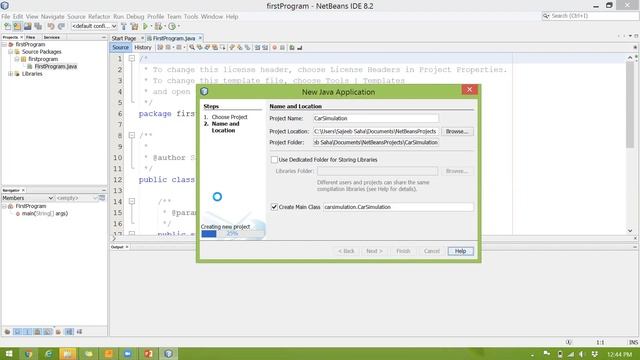640x360 pixels.
Task: Click the Project Location text field
Action: (x=376, y=131)
